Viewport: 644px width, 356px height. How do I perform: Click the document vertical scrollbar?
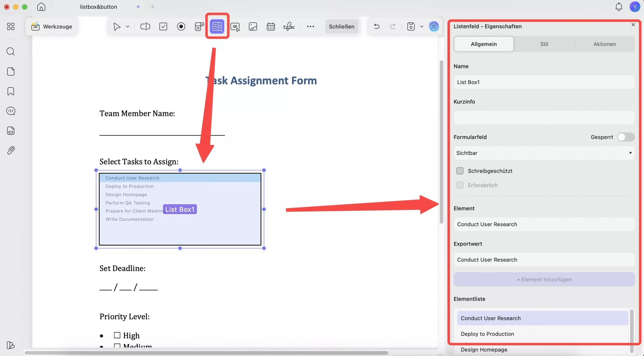[441, 142]
